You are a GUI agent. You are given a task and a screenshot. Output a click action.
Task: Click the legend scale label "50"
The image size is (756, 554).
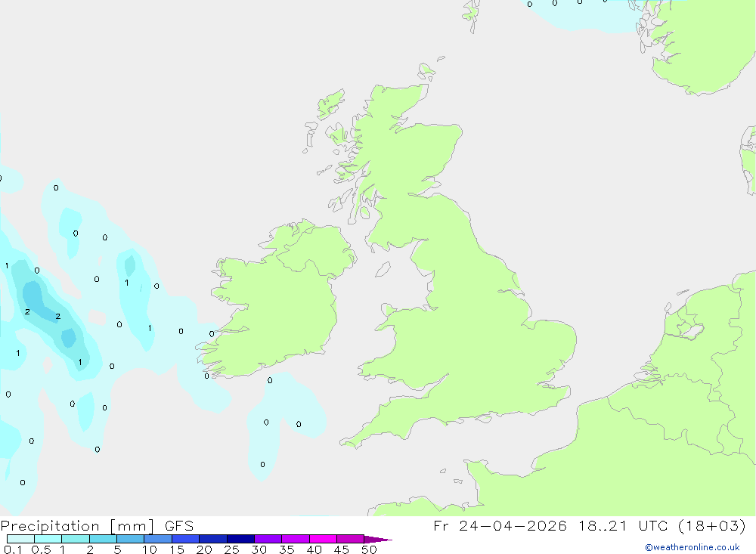pyautogui.click(x=369, y=549)
